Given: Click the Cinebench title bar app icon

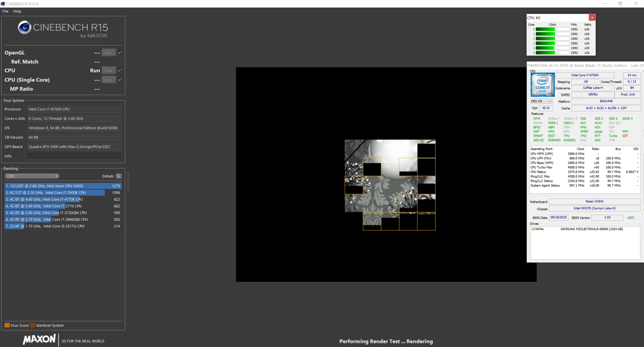Looking at the screenshot, I should click(3, 4).
